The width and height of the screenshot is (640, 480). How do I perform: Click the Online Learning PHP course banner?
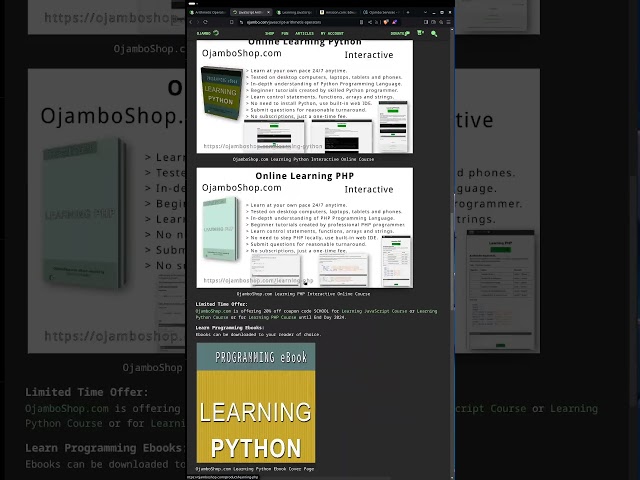click(x=304, y=228)
